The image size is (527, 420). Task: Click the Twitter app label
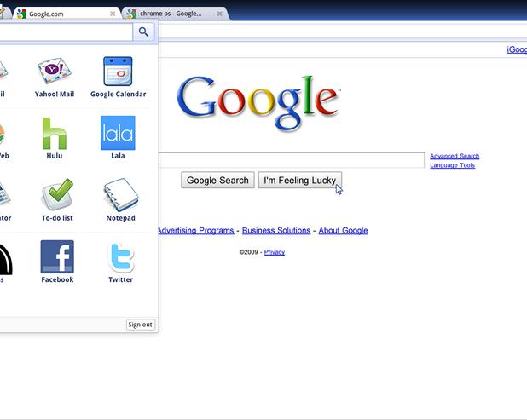click(120, 279)
